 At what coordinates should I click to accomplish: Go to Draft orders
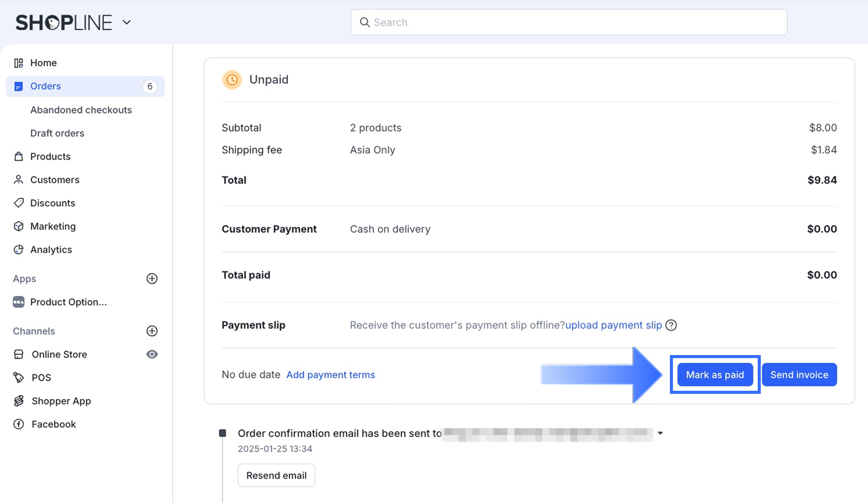(57, 133)
